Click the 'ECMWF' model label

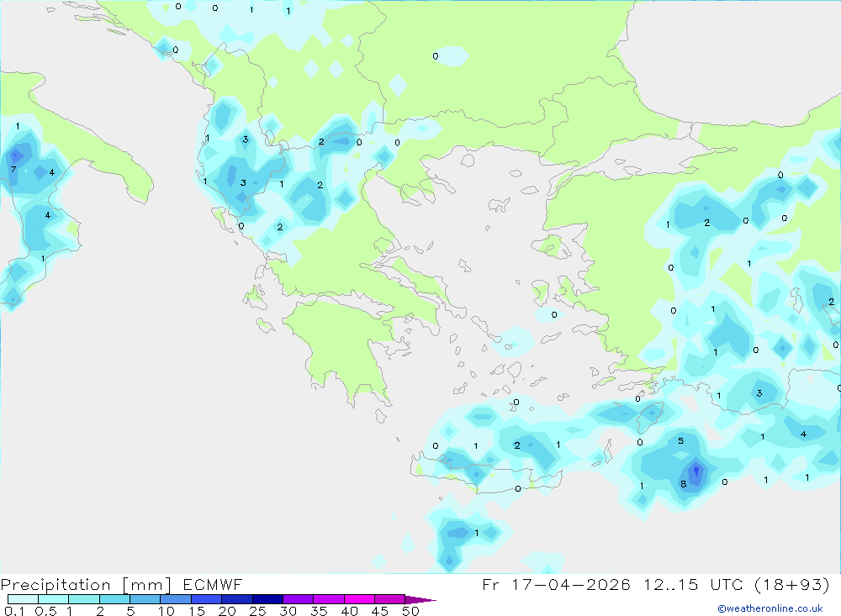coord(213,584)
